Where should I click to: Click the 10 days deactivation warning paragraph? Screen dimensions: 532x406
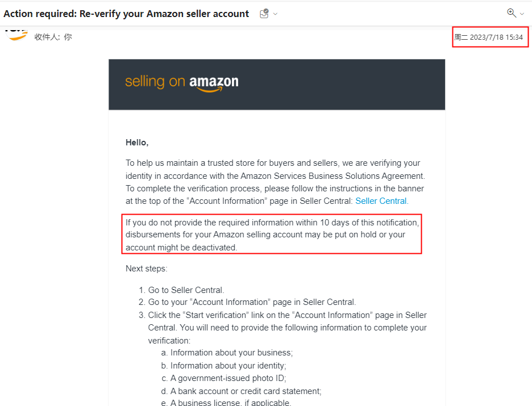tap(272, 235)
